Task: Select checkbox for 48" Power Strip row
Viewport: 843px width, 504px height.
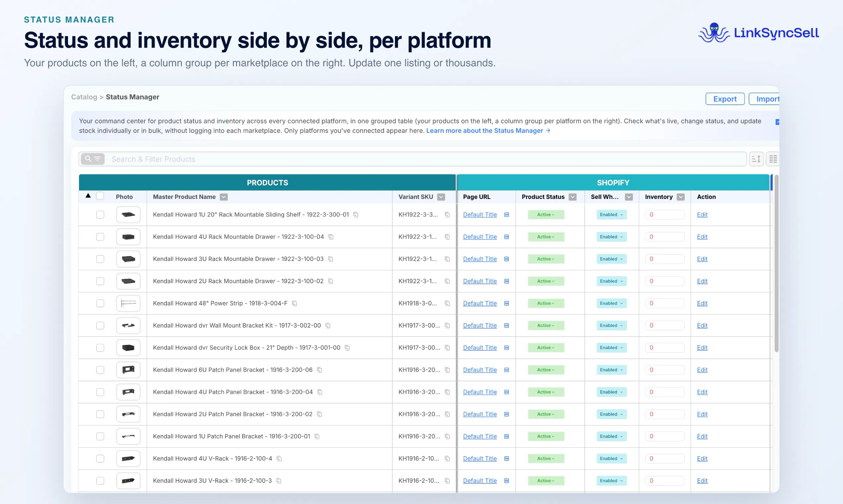Action: (100, 303)
